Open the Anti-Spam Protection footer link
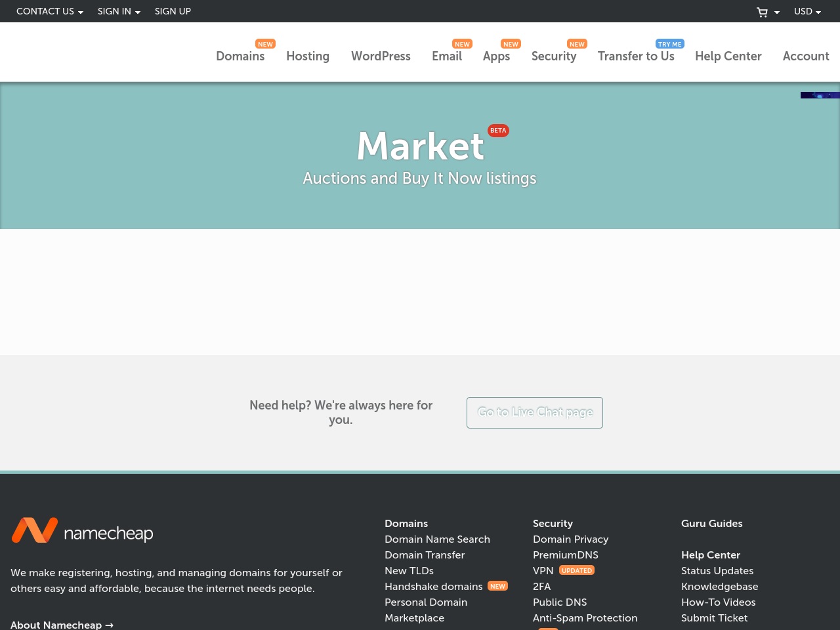This screenshot has height=630, width=840. click(585, 618)
